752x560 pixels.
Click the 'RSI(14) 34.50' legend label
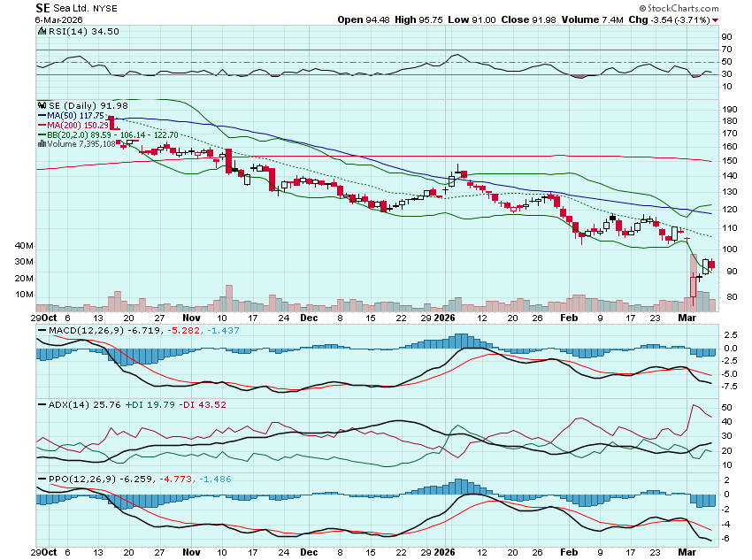click(84, 31)
